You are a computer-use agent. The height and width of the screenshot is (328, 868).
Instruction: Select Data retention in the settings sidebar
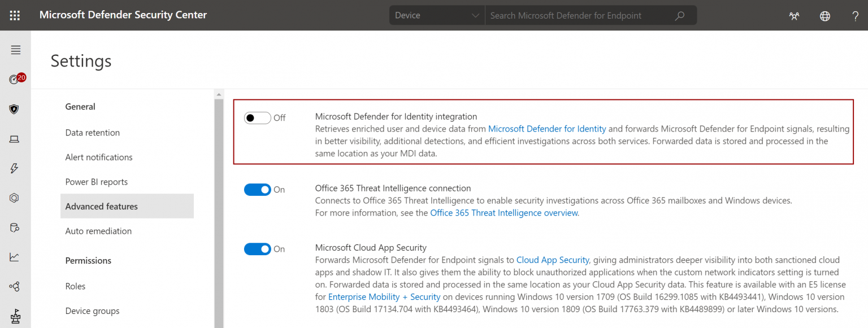(x=92, y=133)
